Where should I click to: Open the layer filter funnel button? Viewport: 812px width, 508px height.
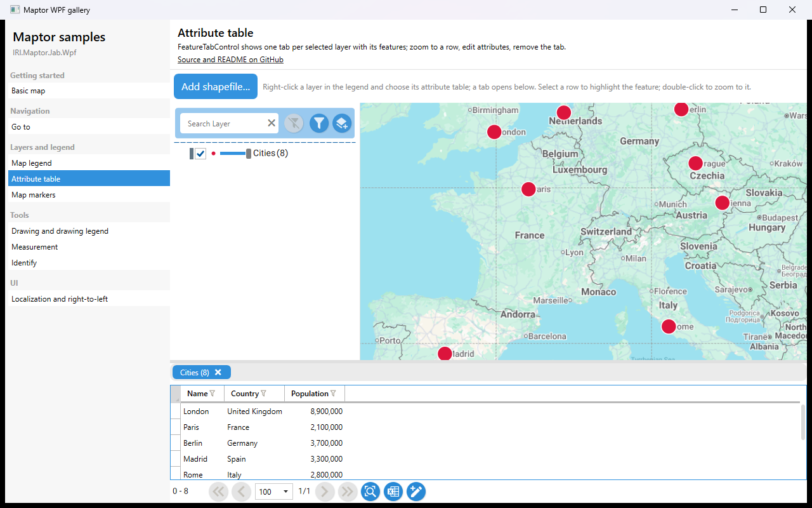[319, 123]
